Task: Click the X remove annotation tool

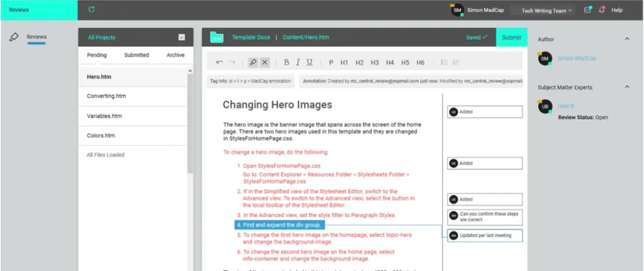Action: [x=265, y=62]
